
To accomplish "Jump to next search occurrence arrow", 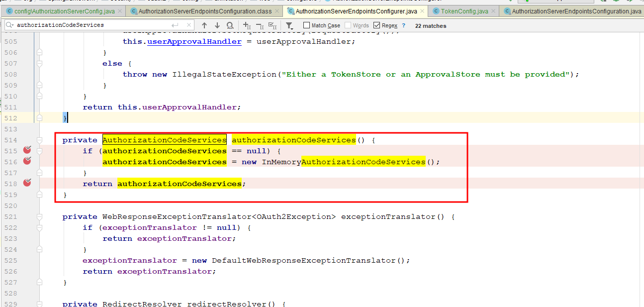I will point(217,25).
